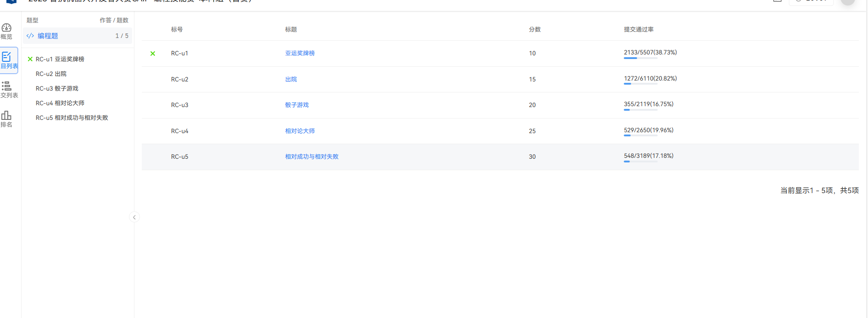
Task: Open the 排名 ranking chart icon
Action: [6, 115]
